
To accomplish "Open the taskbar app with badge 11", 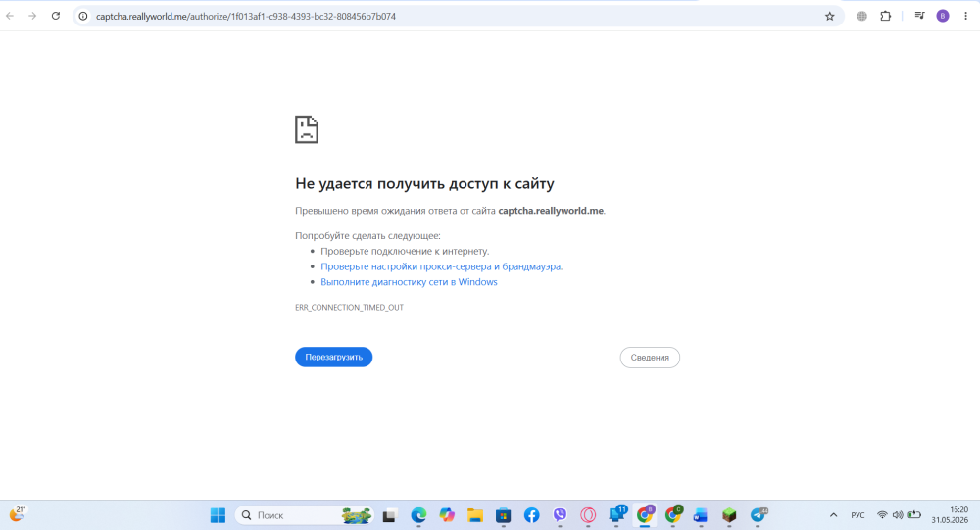I will pyautogui.click(x=617, y=514).
